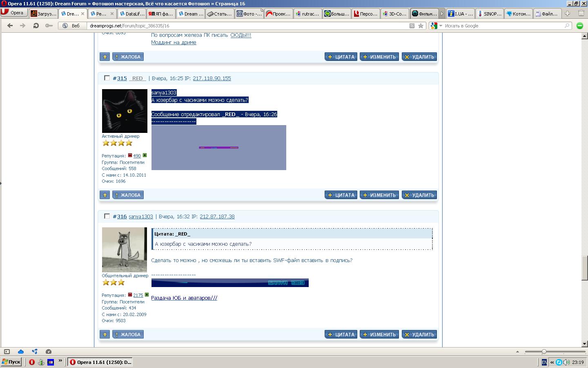
Task: Go forward with the forward arrow
Action: (x=23, y=25)
